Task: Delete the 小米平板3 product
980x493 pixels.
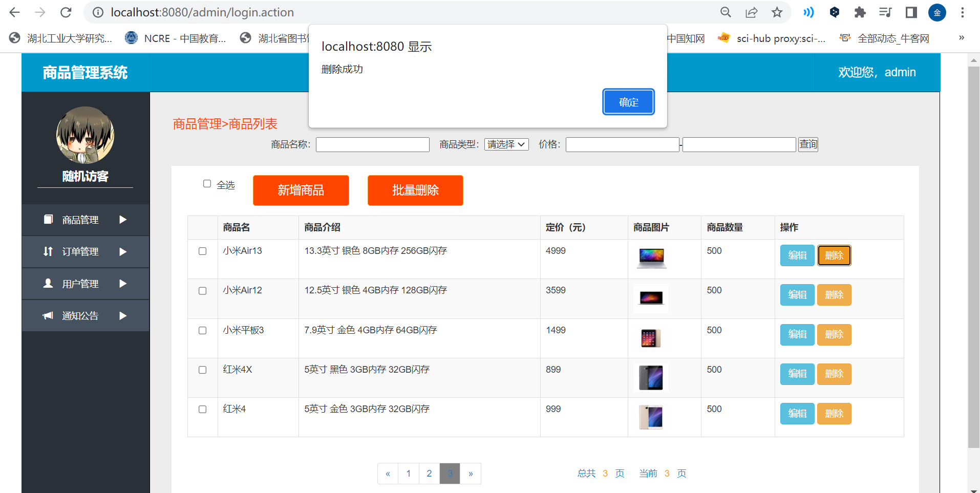Action: pos(834,335)
